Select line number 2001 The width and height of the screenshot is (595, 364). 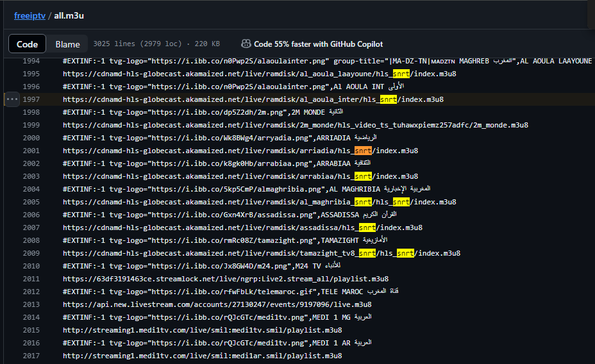click(31, 151)
